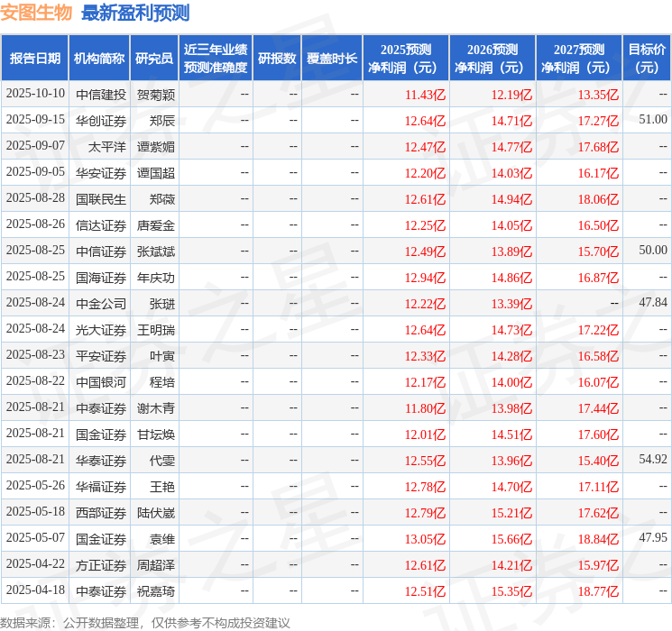
Task: Click institution 光大证券
Action: [x=101, y=330]
